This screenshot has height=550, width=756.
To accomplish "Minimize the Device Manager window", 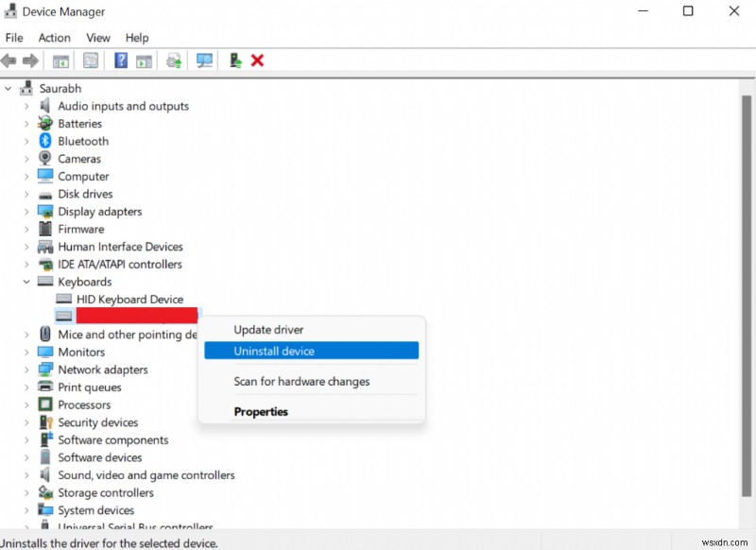I will point(643,10).
